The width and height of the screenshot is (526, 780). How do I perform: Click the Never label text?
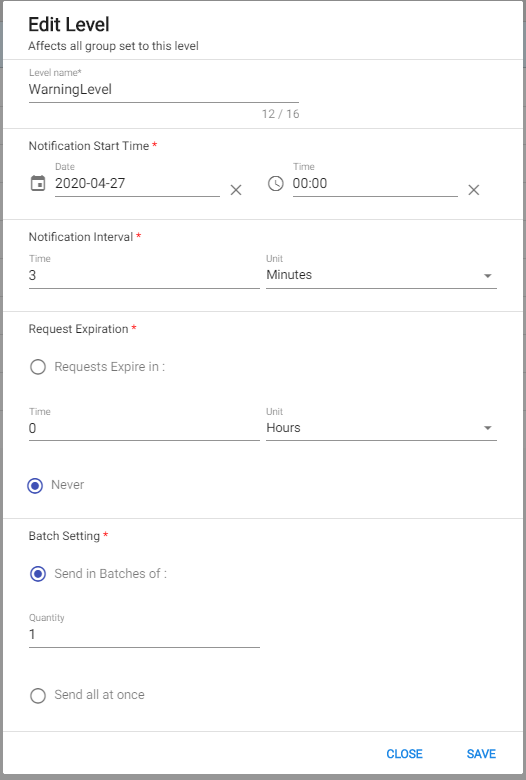(x=68, y=485)
